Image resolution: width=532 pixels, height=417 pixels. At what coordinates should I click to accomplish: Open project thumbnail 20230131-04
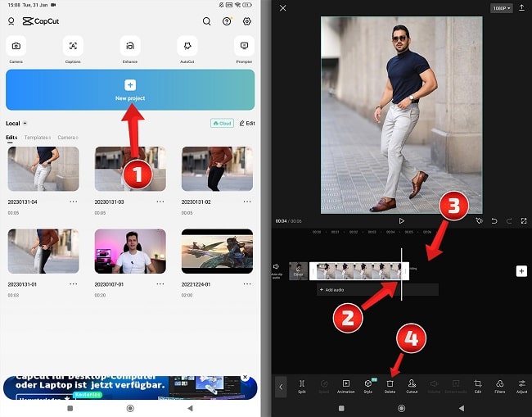pos(43,169)
